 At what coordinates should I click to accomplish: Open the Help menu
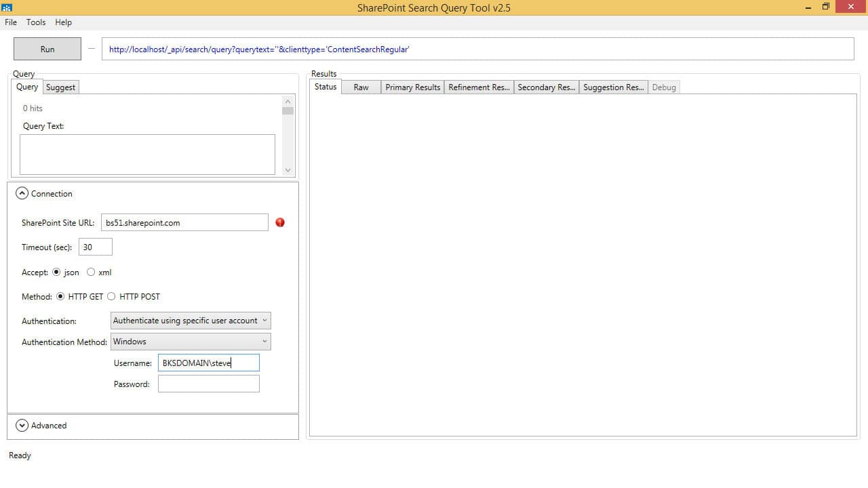point(63,22)
